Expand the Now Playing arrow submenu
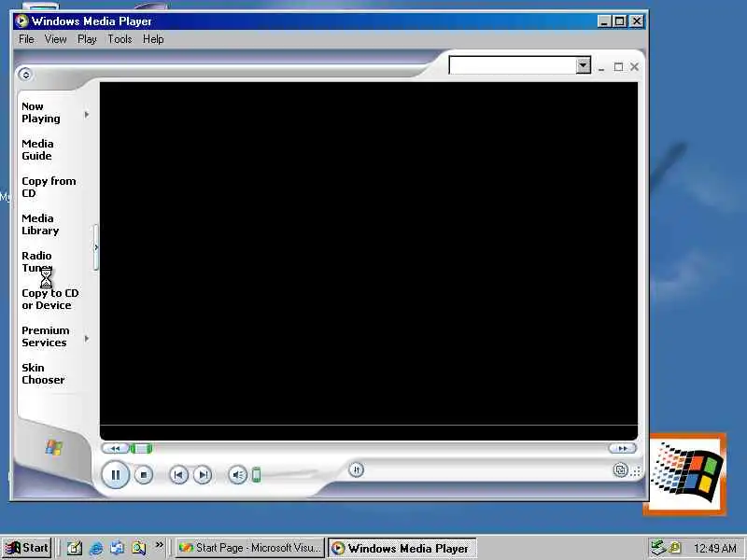This screenshot has width=747, height=560. pos(87,114)
